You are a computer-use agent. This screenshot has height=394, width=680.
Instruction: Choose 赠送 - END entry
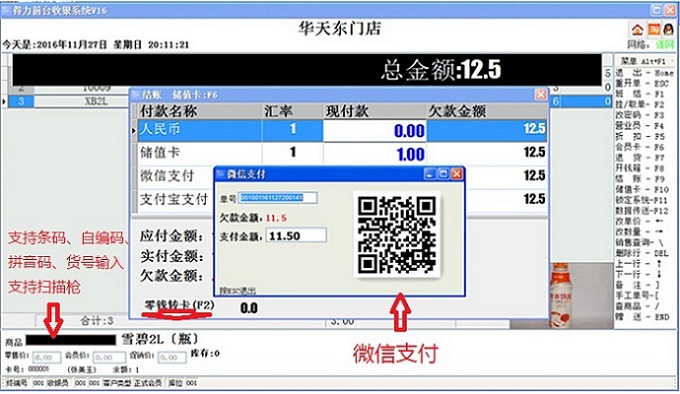coord(642,317)
